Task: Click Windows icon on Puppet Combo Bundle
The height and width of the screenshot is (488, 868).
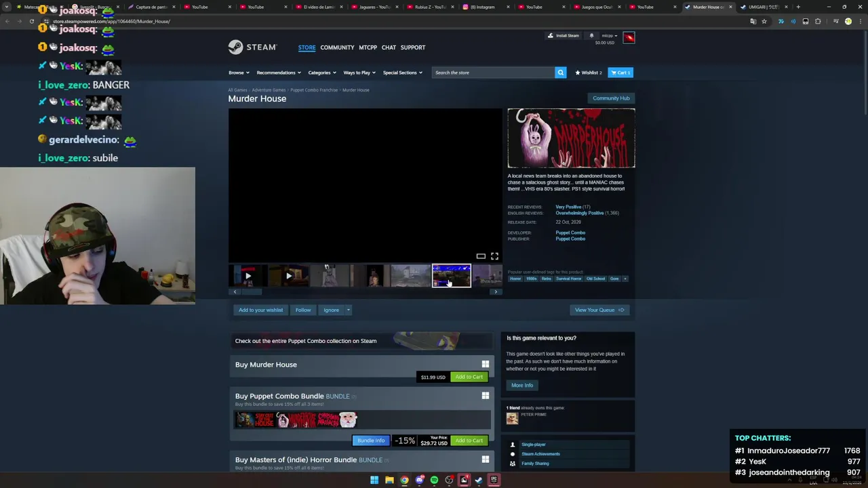Action: click(485, 395)
